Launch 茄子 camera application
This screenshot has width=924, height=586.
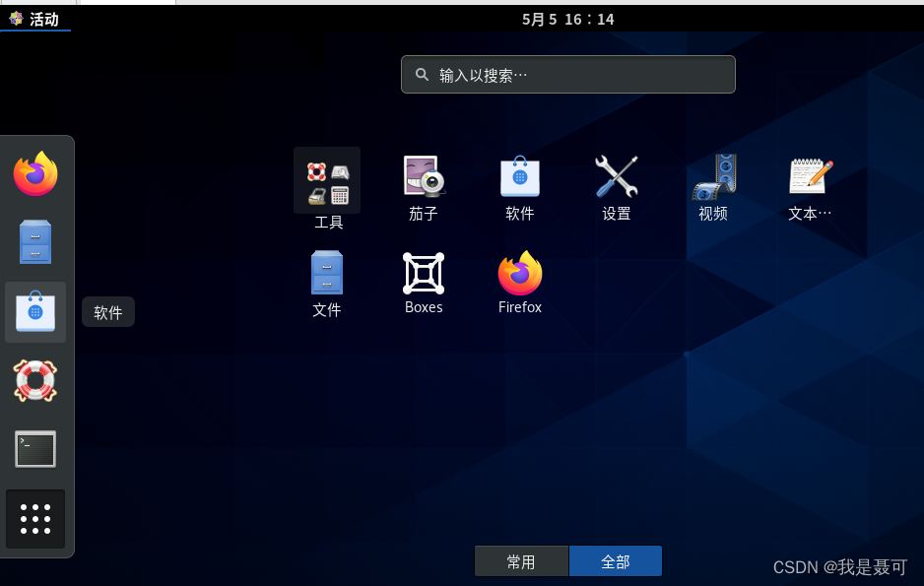tap(423, 177)
